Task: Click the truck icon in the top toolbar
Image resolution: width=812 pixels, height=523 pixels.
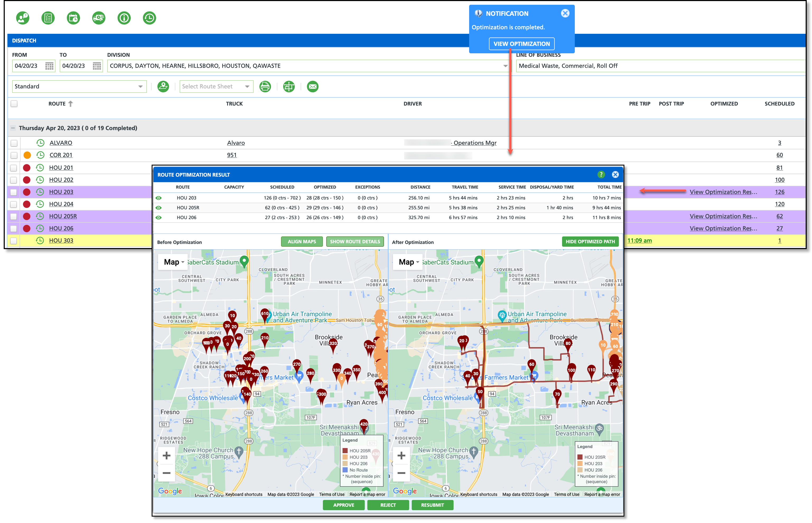Action: [99, 18]
